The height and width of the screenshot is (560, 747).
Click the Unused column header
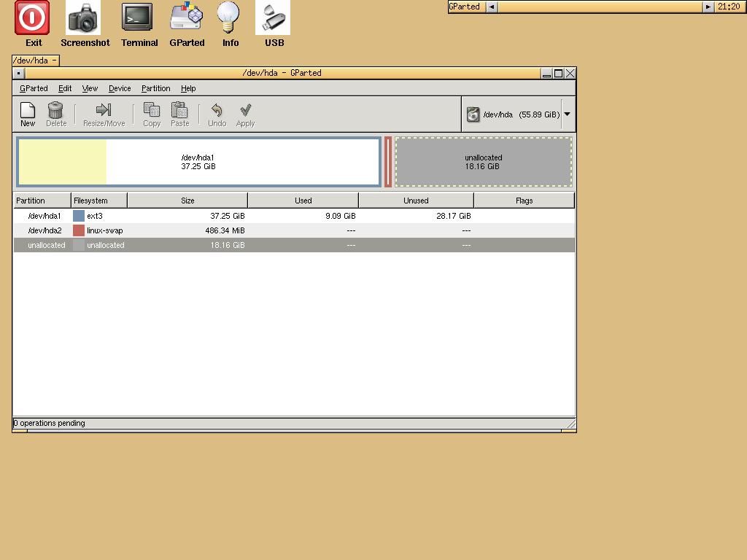tap(416, 201)
